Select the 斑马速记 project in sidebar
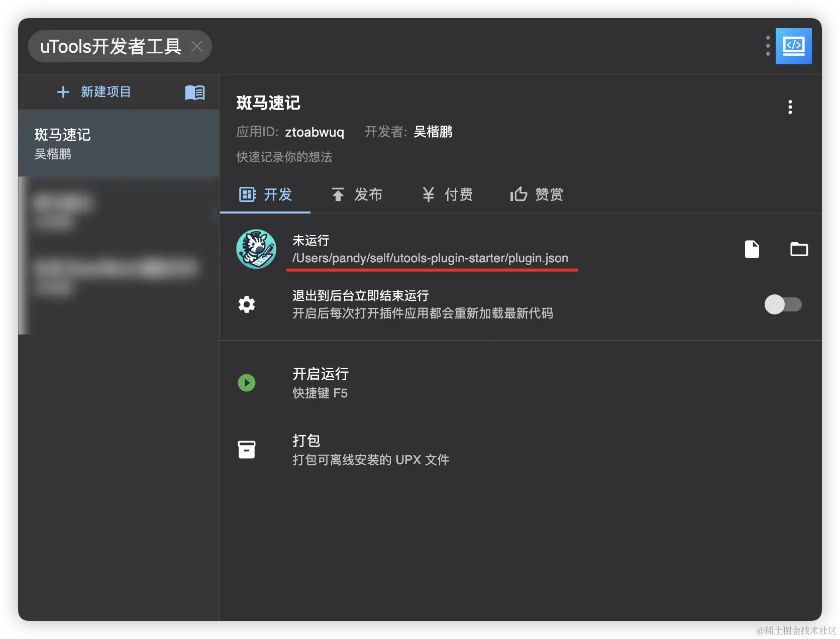Screen dimensions: 840x639 [x=119, y=144]
